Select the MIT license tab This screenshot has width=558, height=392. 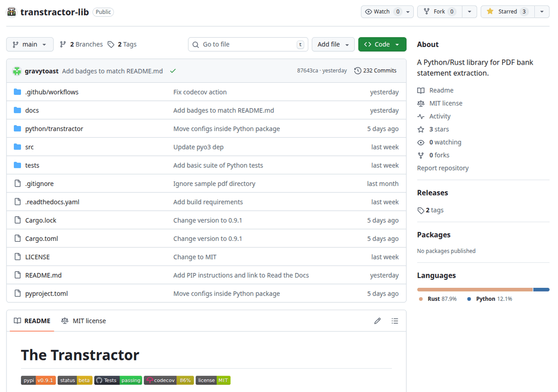click(83, 320)
